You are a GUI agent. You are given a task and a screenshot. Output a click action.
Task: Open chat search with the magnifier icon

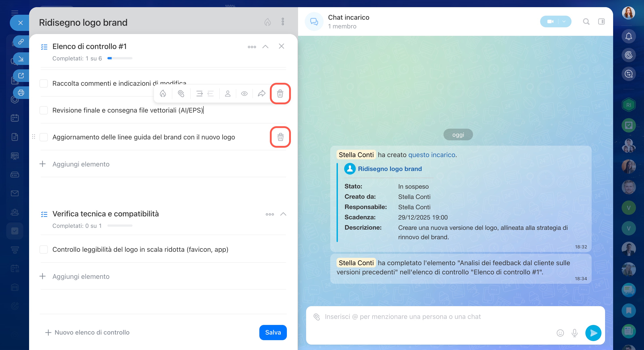[586, 22]
